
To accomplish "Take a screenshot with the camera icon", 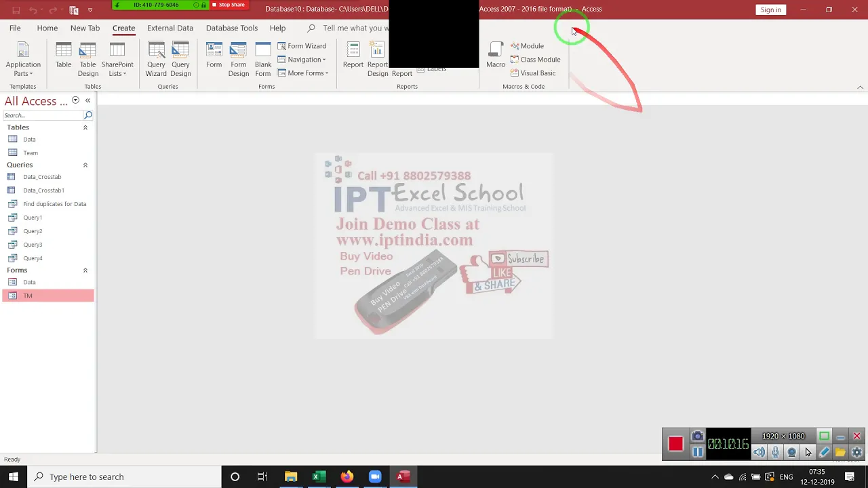I will tap(697, 436).
